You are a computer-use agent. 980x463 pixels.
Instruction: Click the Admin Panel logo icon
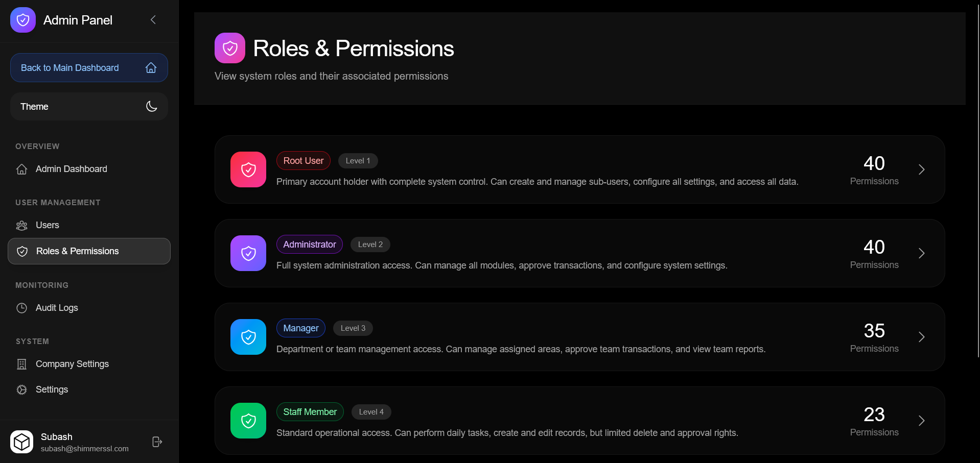tap(23, 20)
